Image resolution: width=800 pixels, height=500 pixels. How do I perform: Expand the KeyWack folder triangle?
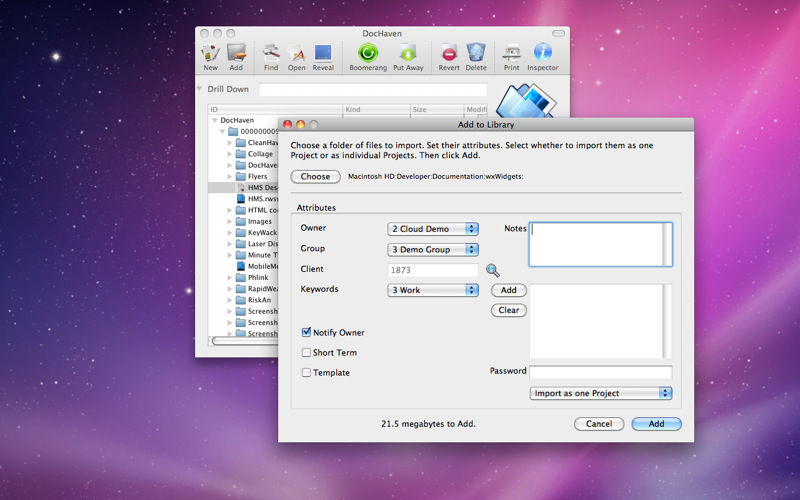(x=230, y=232)
